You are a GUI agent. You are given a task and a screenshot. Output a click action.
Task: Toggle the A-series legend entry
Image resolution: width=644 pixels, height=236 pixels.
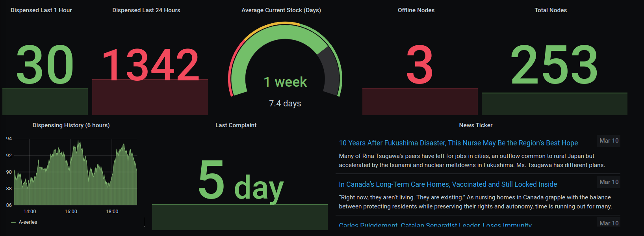[x=28, y=222]
